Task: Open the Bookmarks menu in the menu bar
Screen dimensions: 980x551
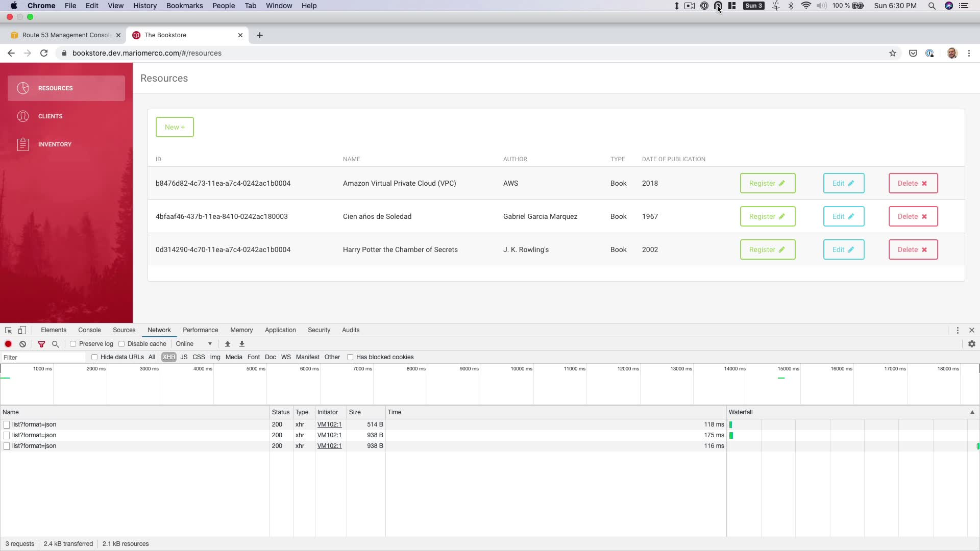Action: click(184, 6)
